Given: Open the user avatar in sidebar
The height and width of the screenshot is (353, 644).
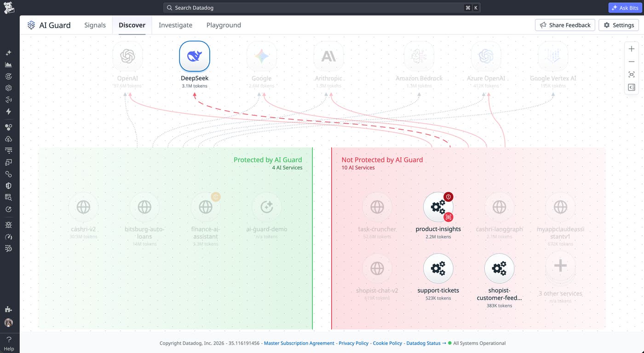Looking at the screenshot, I should click(x=8, y=323).
